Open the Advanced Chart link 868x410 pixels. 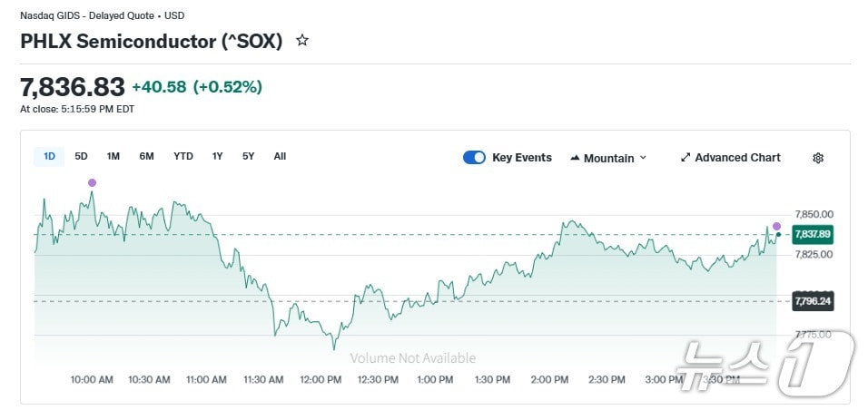click(x=737, y=158)
